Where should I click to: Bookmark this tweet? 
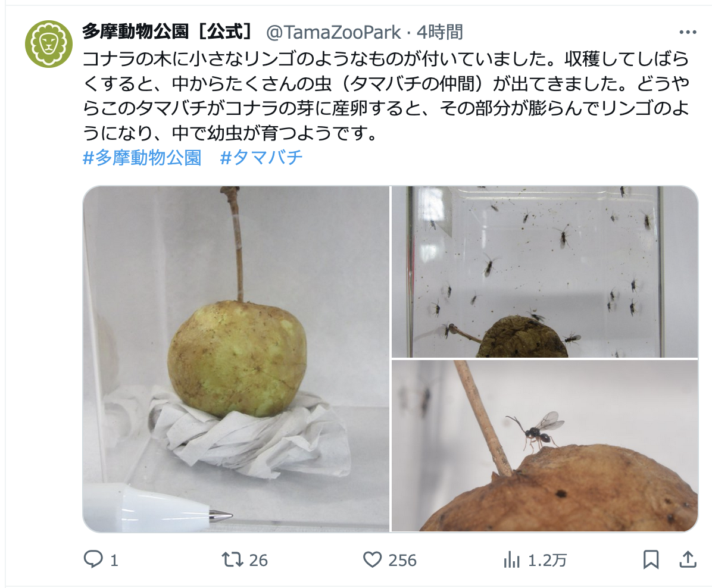click(x=651, y=559)
